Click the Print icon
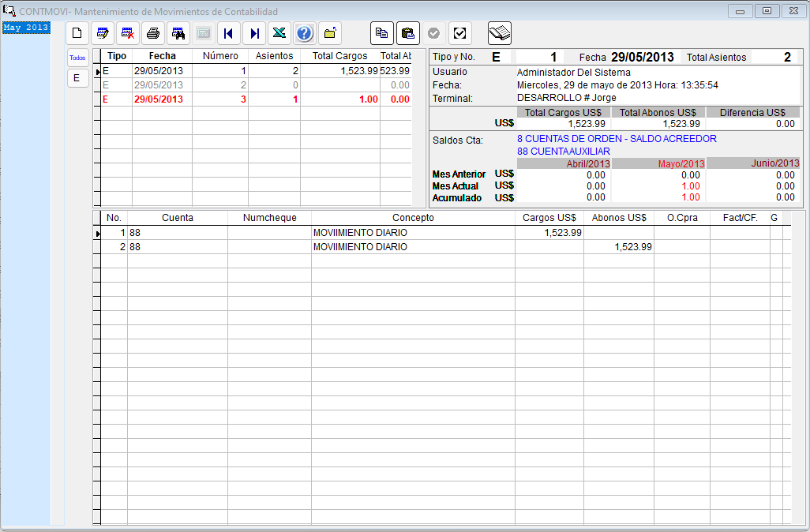This screenshot has height=532, width=810. [x=153, y=34]
